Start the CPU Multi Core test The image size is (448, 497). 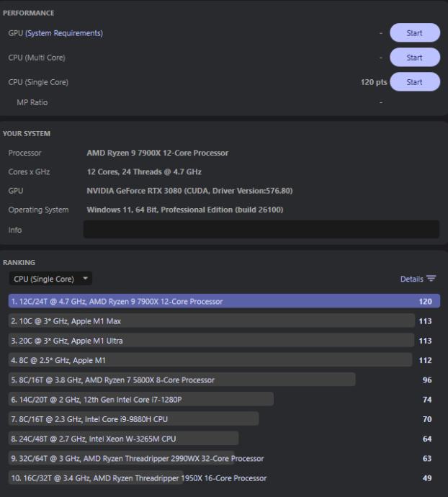click(x=415, y=58)
